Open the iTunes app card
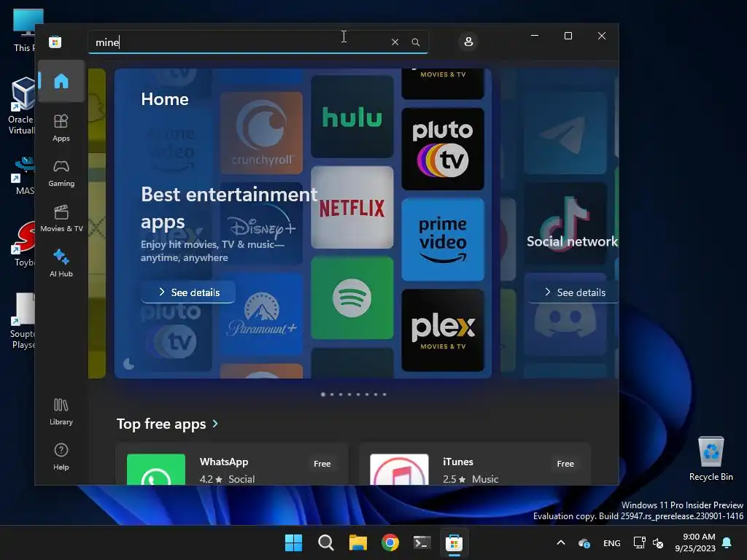 [475, 464]
